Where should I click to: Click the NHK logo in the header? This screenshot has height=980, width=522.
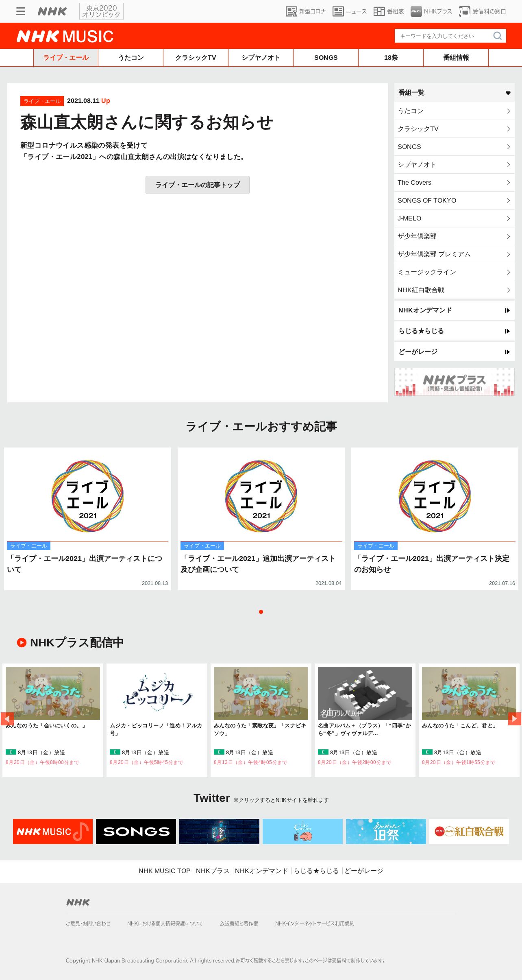click(x=52, y=11)
